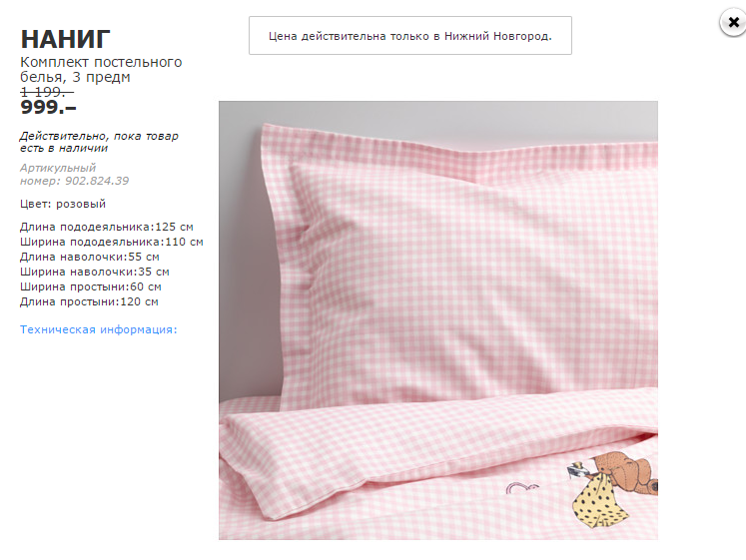
Task: Click the Нижний Новгород price notice box
Action: [x=410, y=36]
